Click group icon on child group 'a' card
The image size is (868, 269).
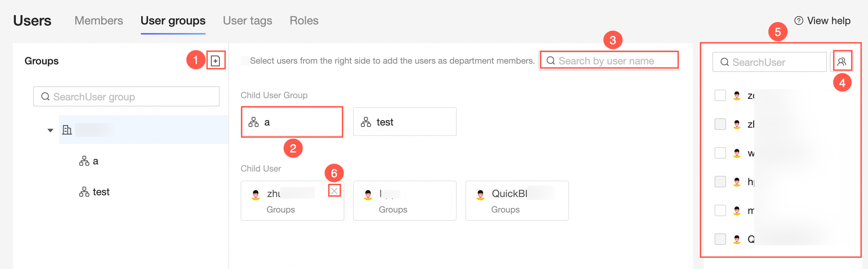click(254, 122)
